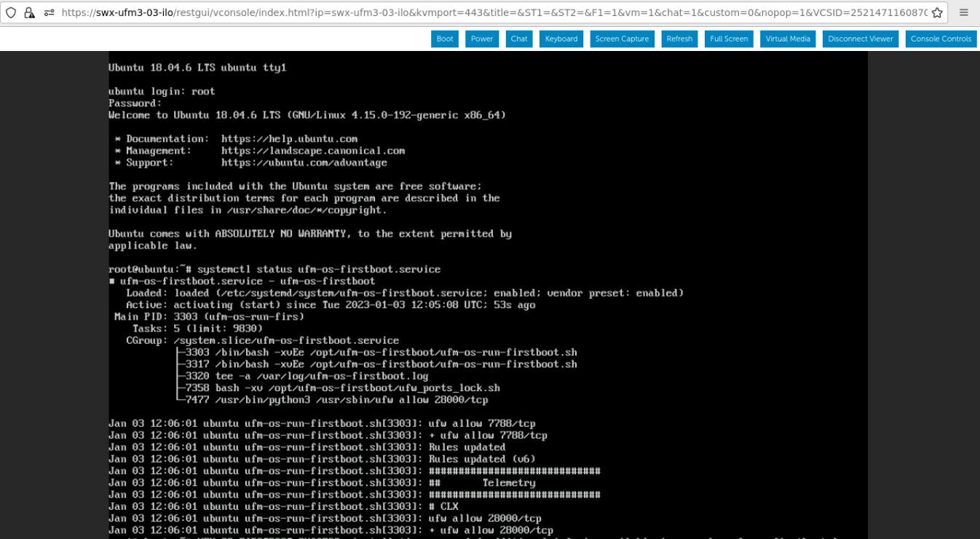This screenshot has height=539, width=980.
Task: Refresh the remote console view
Action: [x=679, y=39]
